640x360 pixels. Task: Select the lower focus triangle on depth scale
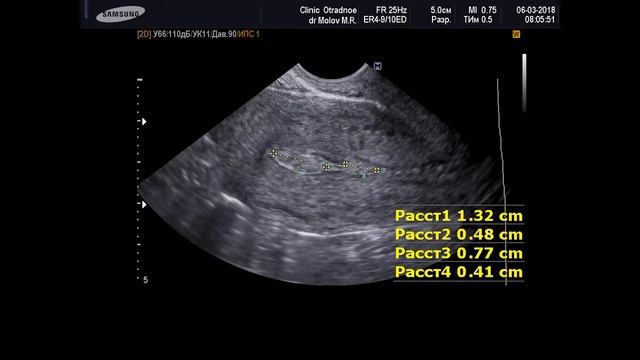click(144, 204)
